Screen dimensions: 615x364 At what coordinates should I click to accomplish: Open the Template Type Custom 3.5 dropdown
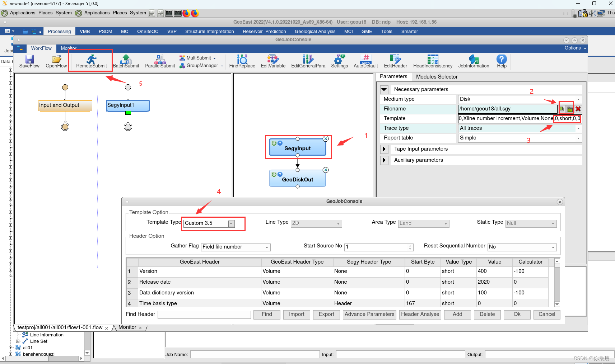click(x=231, y=223)
